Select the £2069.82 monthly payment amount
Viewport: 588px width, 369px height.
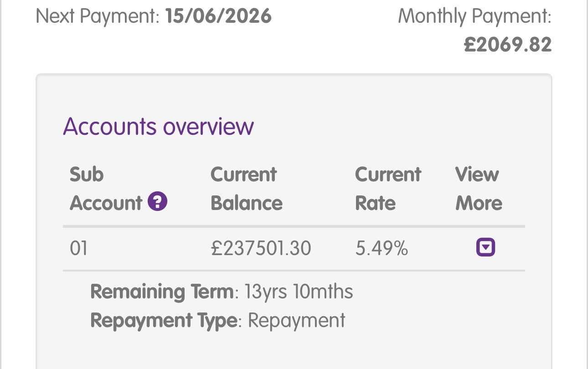pos(508,45)
